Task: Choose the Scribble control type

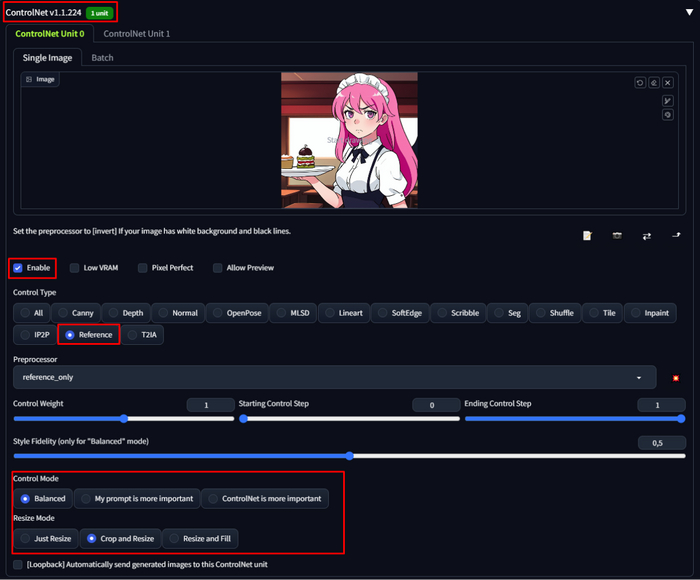Action: coord(458,313)
